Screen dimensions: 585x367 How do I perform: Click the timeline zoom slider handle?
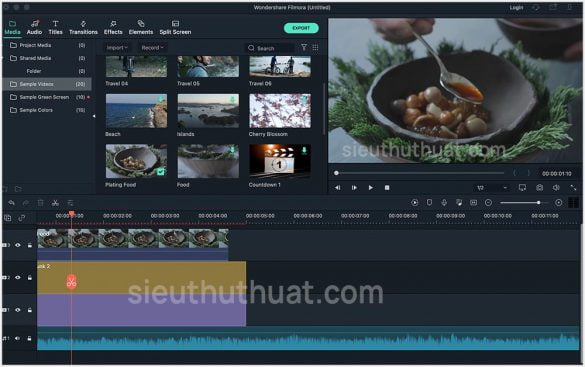pyautogui.click(x=538, y=203)
